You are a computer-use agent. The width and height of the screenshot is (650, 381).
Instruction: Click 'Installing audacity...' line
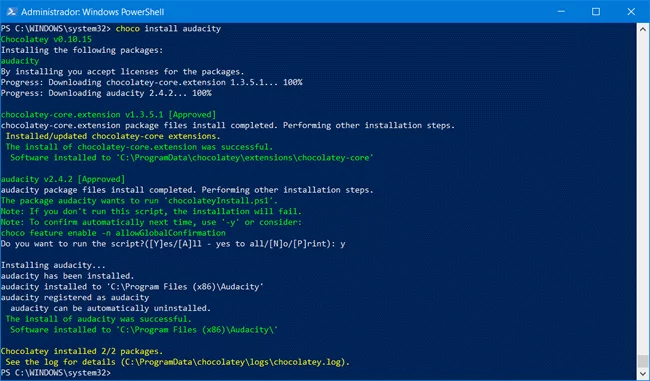(53, 266)
